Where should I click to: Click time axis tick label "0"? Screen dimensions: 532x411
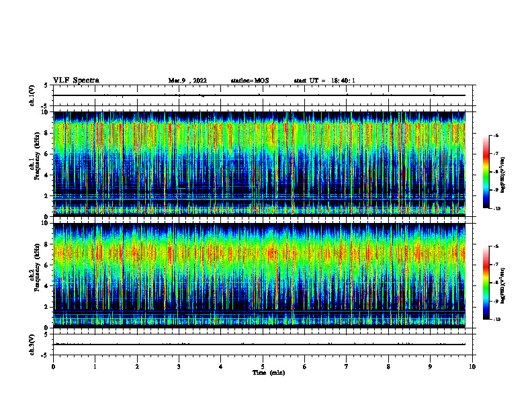[x=53, y=367]
